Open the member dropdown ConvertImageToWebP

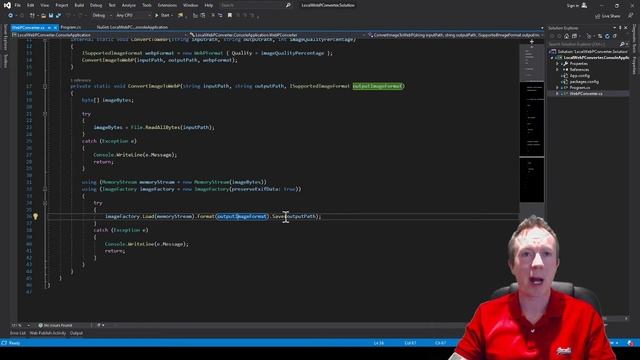456,35
